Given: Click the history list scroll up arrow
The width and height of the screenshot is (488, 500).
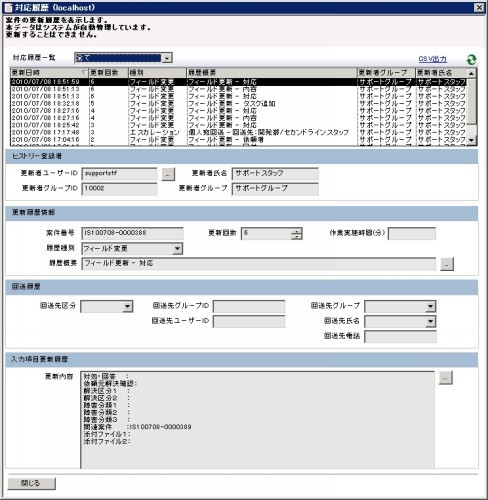Looking at the screenshot, I should (x=472, y=73).
